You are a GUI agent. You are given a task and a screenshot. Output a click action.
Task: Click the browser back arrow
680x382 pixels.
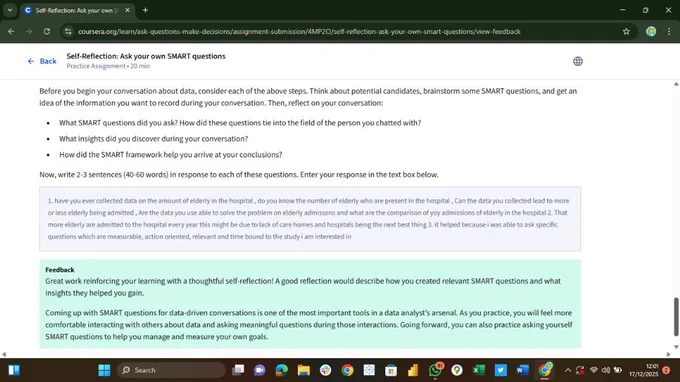[11, 31]
